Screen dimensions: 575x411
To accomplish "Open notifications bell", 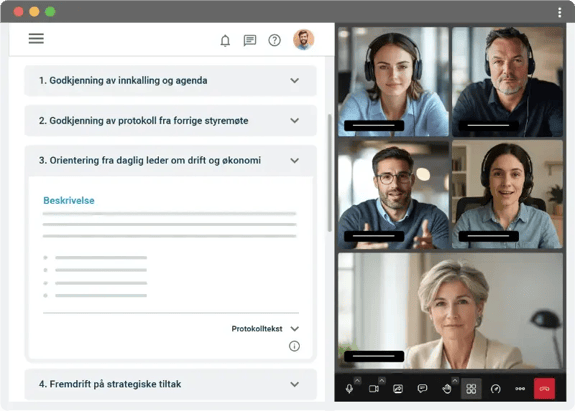I will pyautogui.click(x=225, y=40).
